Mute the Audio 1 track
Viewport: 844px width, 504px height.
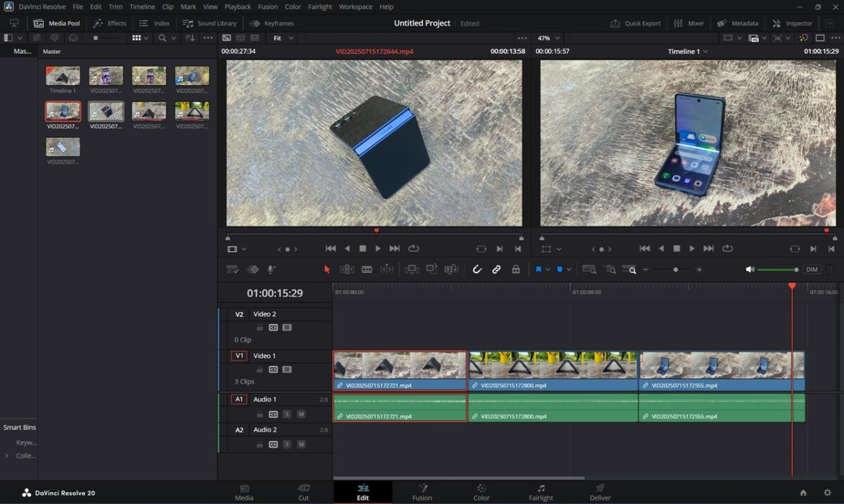[x=301, y=414]
